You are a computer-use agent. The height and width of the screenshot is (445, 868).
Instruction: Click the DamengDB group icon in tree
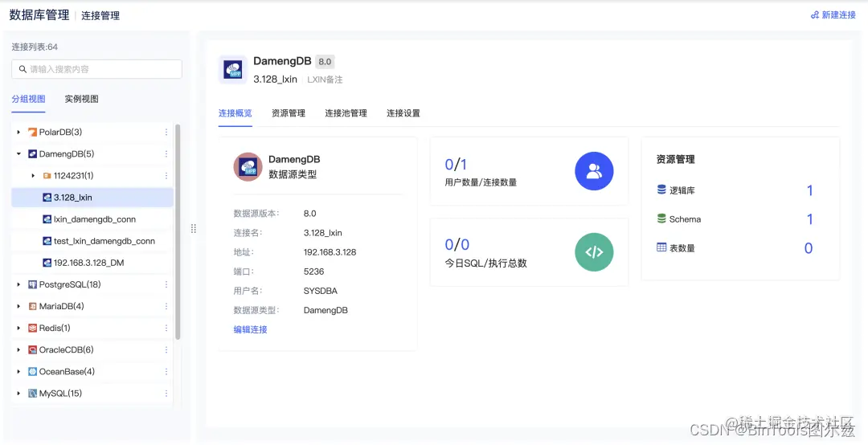click(x=33, y=154)
